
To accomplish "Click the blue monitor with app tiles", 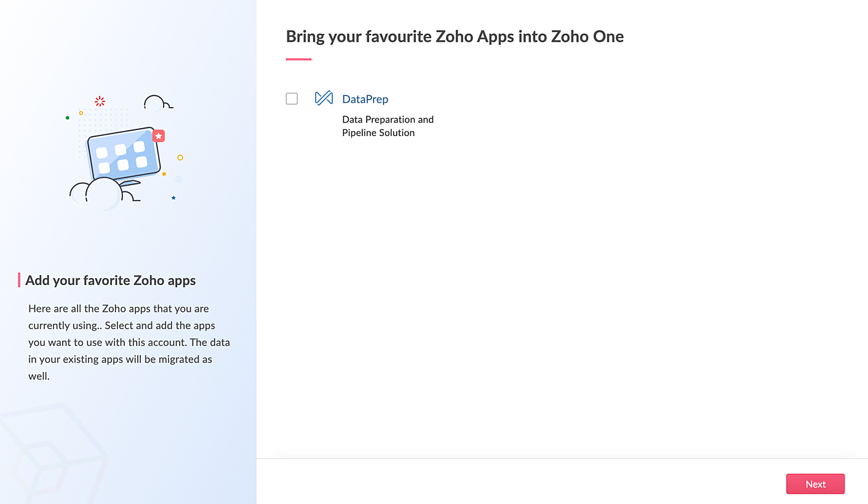I will [124, 154].
